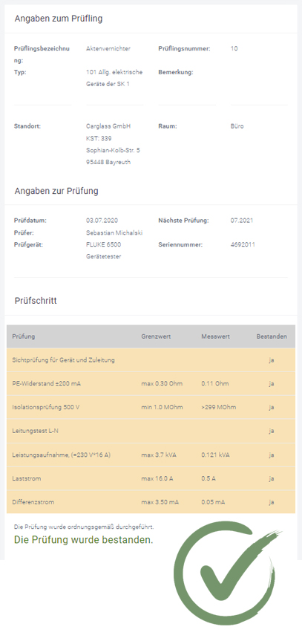The width and height of the screenshot is (302, 644).
Task: Select the Messwert column header
Action: click(215, 336)
